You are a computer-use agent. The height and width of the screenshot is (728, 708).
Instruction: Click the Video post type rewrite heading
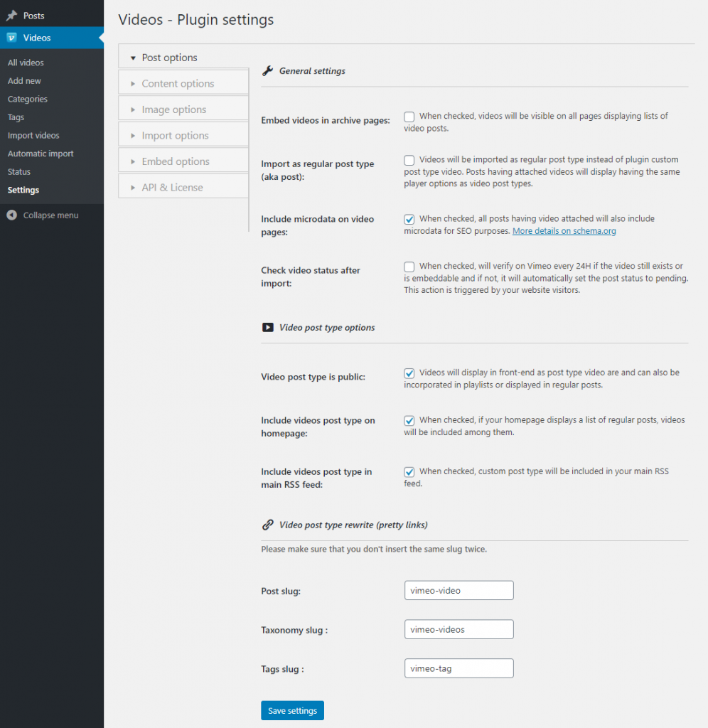point(353,525)
